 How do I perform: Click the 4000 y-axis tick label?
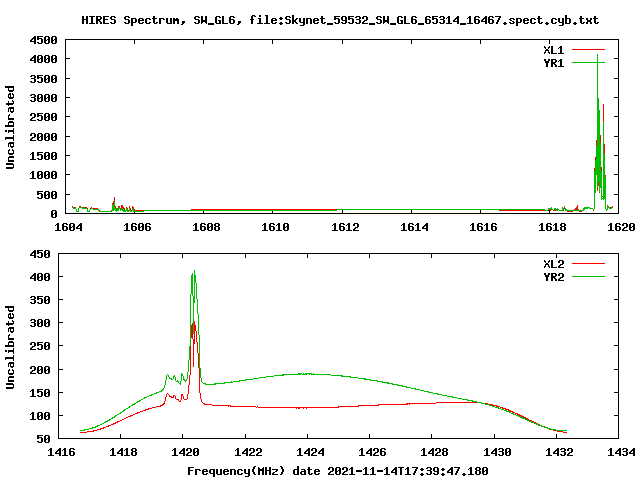tap(43, 60)
